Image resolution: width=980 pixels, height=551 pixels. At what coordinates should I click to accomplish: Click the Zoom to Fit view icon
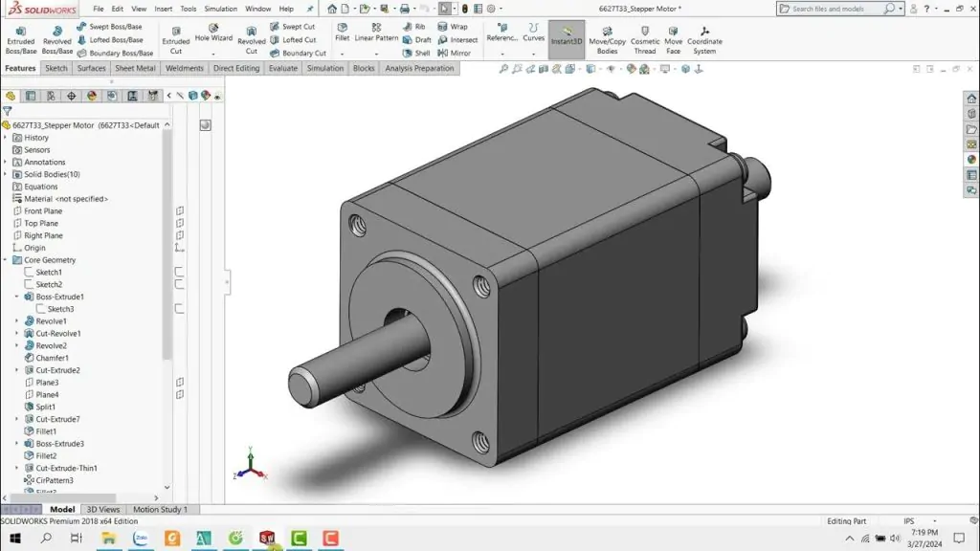(x=503, y=69)
